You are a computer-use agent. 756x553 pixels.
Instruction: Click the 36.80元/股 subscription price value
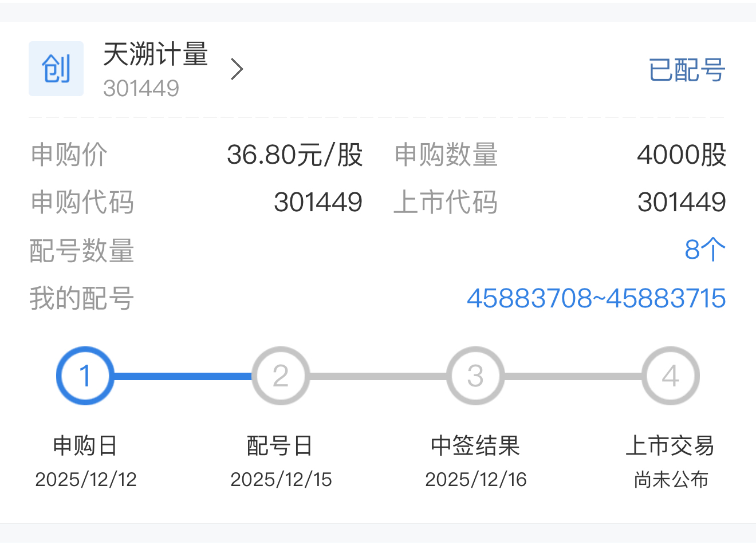pos(294,155)
